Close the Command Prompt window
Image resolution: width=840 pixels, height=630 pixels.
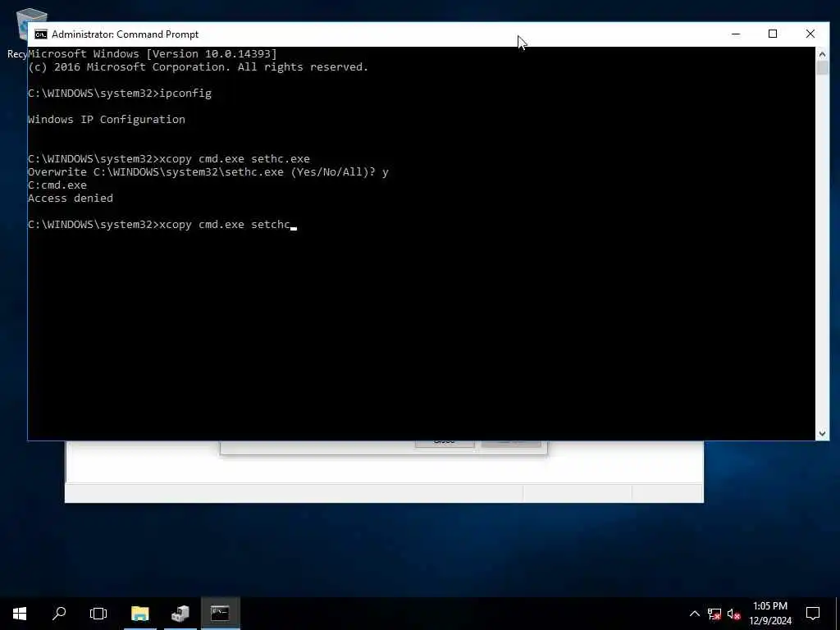pyautogui.click(x=810, y=34)
